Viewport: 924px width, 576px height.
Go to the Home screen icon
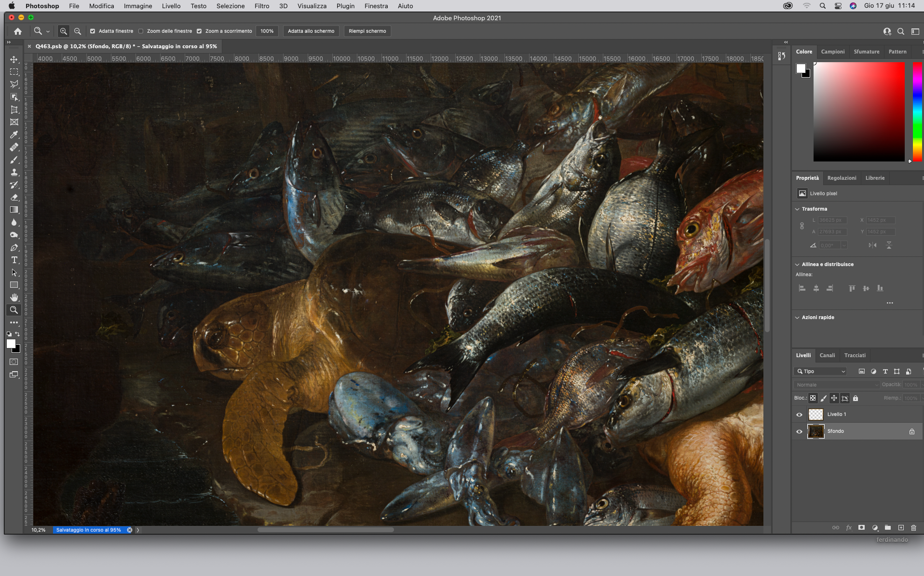click(x=18, y=31)
